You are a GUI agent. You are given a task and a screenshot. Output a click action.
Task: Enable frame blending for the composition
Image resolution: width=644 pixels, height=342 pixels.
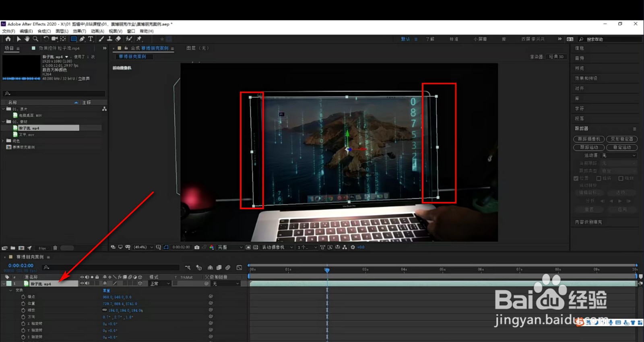219,268
